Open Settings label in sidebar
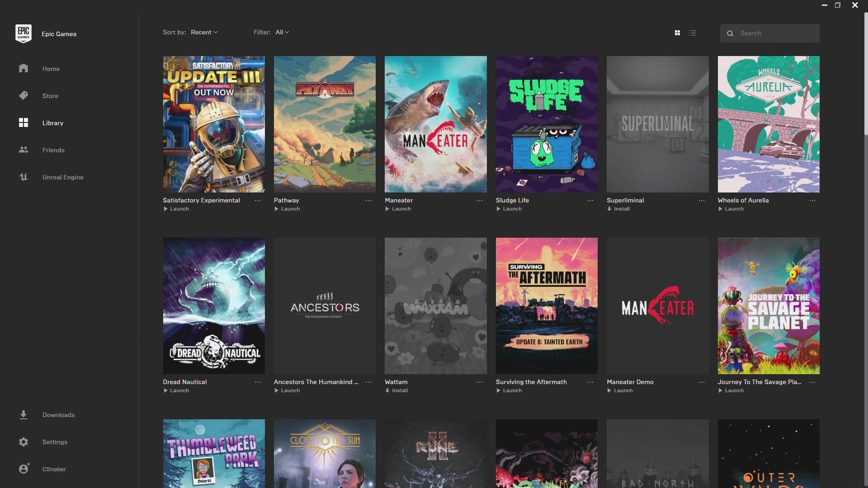868x488 pixels. tap(55, 442)
